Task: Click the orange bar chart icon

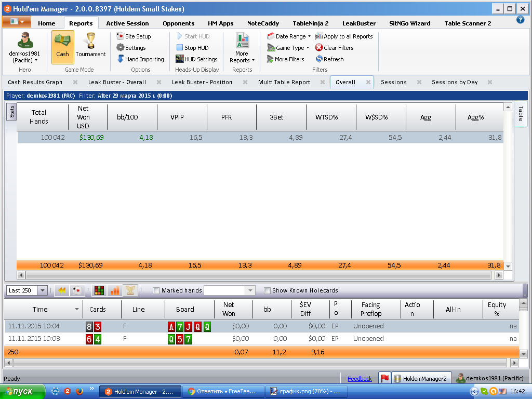Action: [115, 290]
